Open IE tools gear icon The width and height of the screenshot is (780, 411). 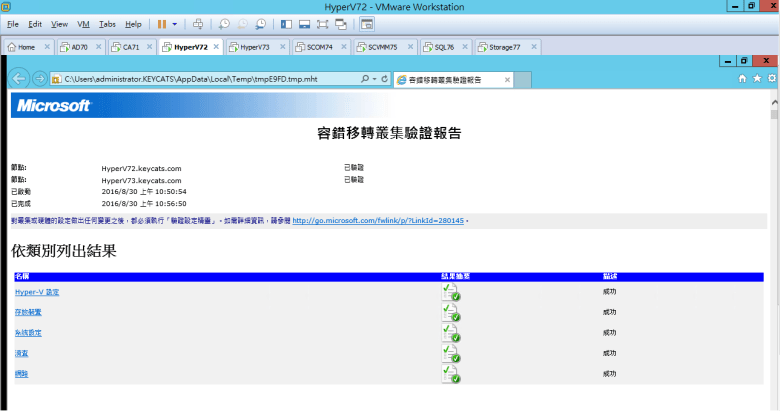click(x=771, y=78)
